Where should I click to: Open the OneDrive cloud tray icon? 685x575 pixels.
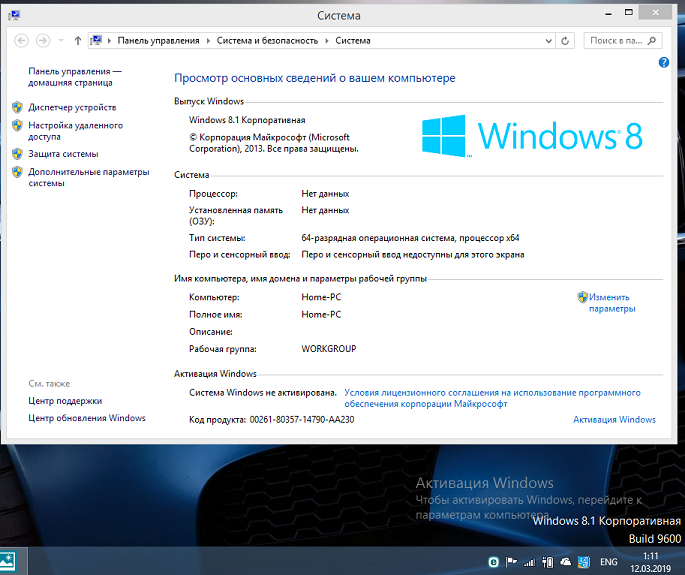[x=565, y=562]
